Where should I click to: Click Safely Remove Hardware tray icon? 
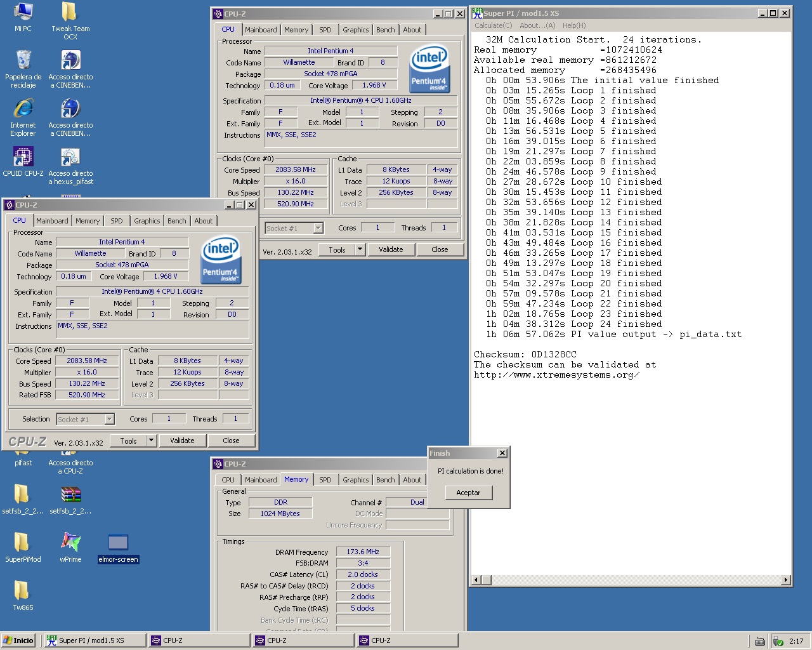pyautogui.click(x=778, y=641)
